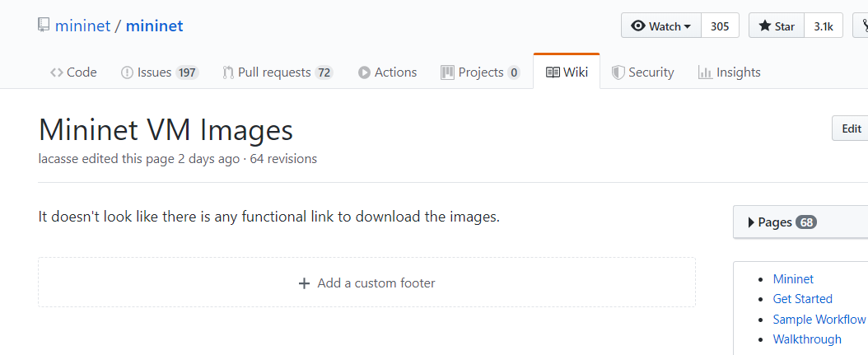Open the Mininet sidebar link
Image resolution: width=868 pixels, height=355 pixels.
(x=793, y=279)
